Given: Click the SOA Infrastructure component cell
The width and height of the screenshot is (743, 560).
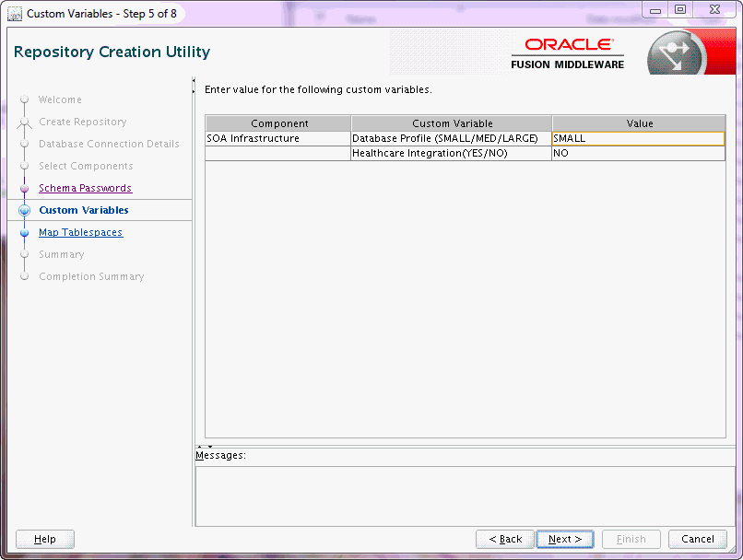Looking at the screenshot, I should pyautogui.click(x=277, y=138).
